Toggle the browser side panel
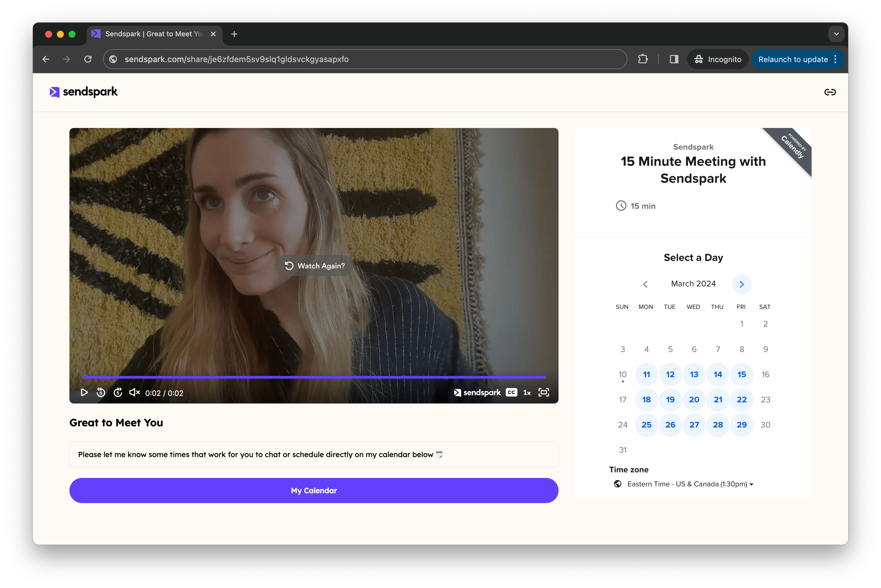 click(x=674, y=59)
